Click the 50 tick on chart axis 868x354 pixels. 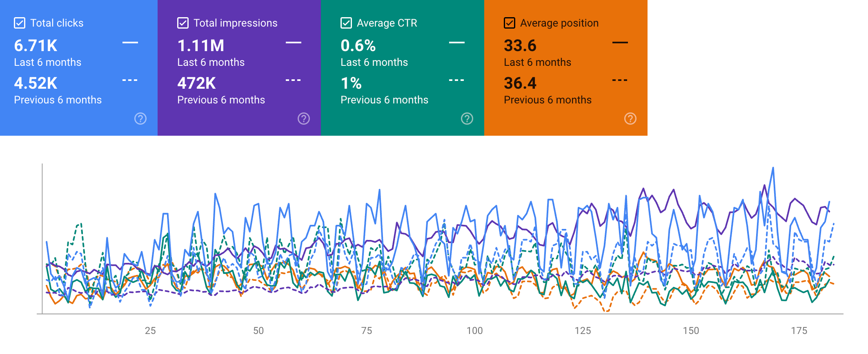click(258, 331)
